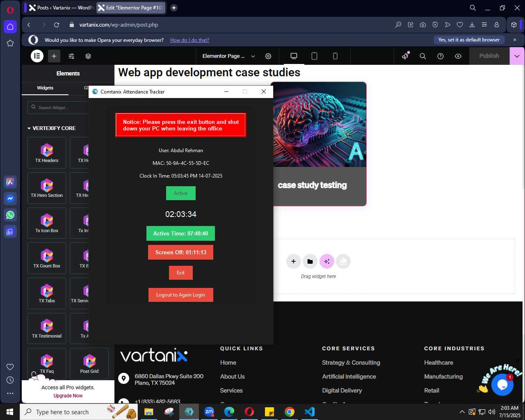Screen dimensions: 525x420
Task: Select the TX Testimonial widget
Action: [x=47, y=329]
